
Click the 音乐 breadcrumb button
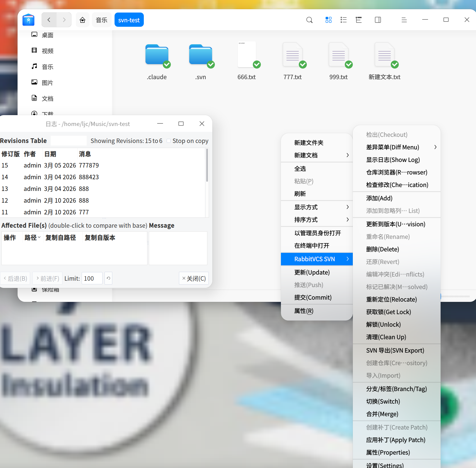point(101,20)
